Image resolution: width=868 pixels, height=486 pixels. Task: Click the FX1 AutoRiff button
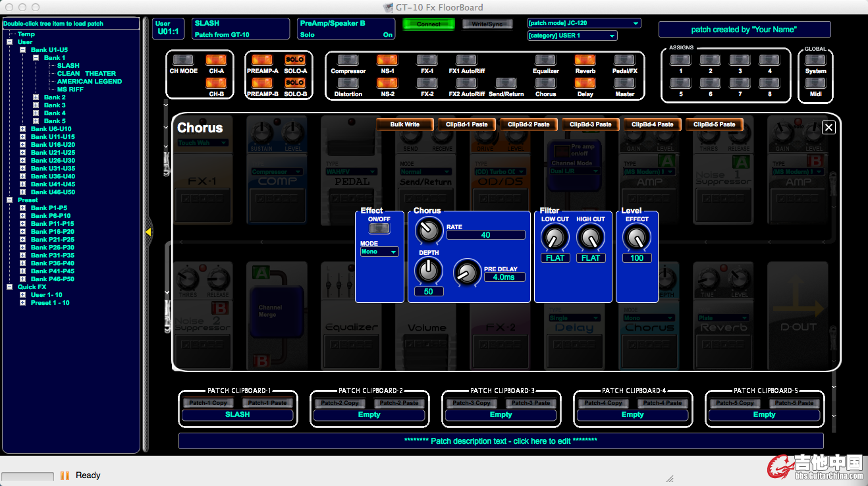[x=466, y=61]
